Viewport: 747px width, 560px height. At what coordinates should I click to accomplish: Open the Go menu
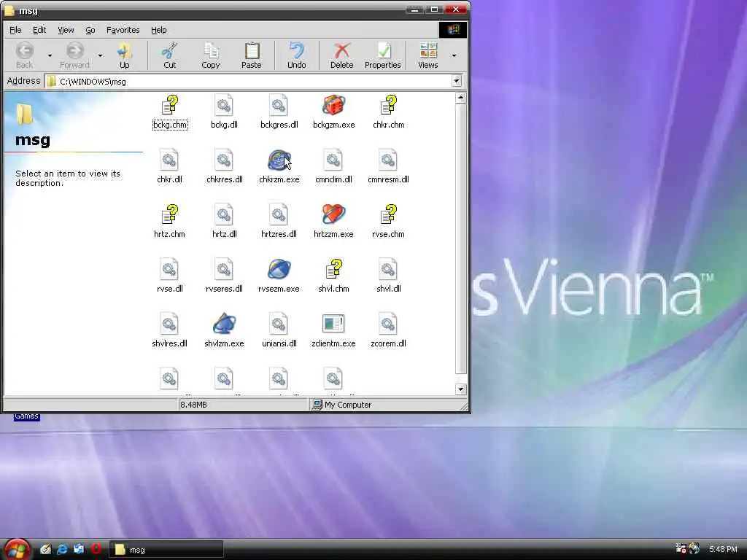(x=90, y=30)
